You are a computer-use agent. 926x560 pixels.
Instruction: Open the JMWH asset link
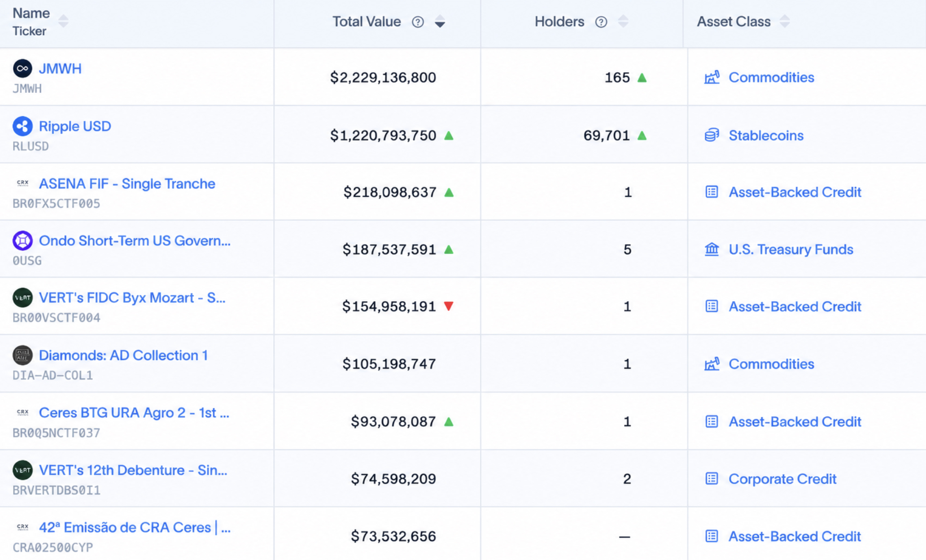[60, 69]
